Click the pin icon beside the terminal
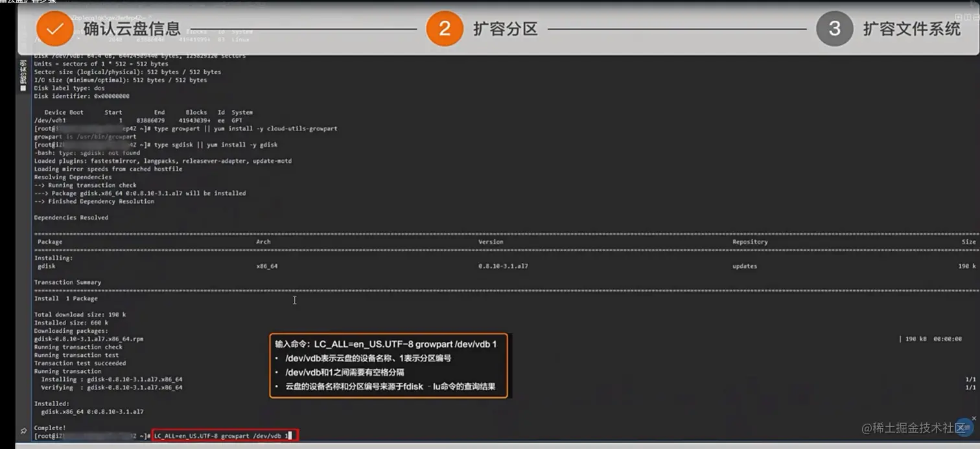Image resolution: width=980 pixels, height=449 pixels. pos(23,430)
